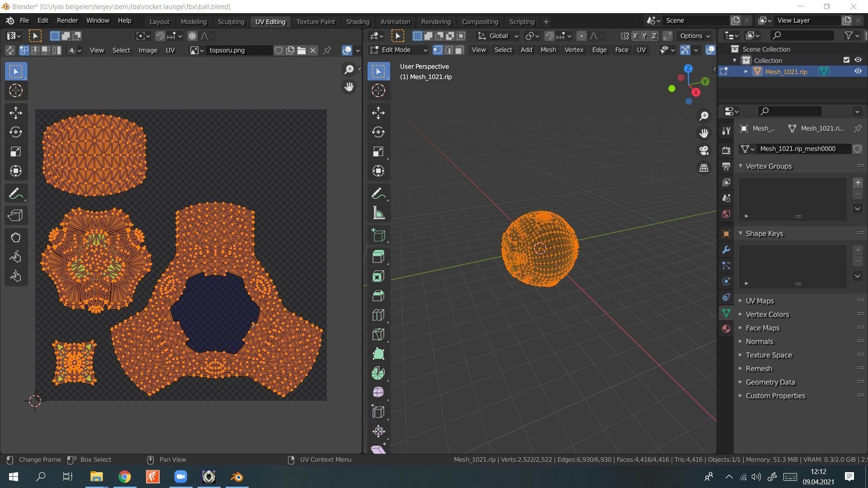Open Chrome from the Windows taskbar
Viewport: 868px width, 488px height.
click(125, 477)
